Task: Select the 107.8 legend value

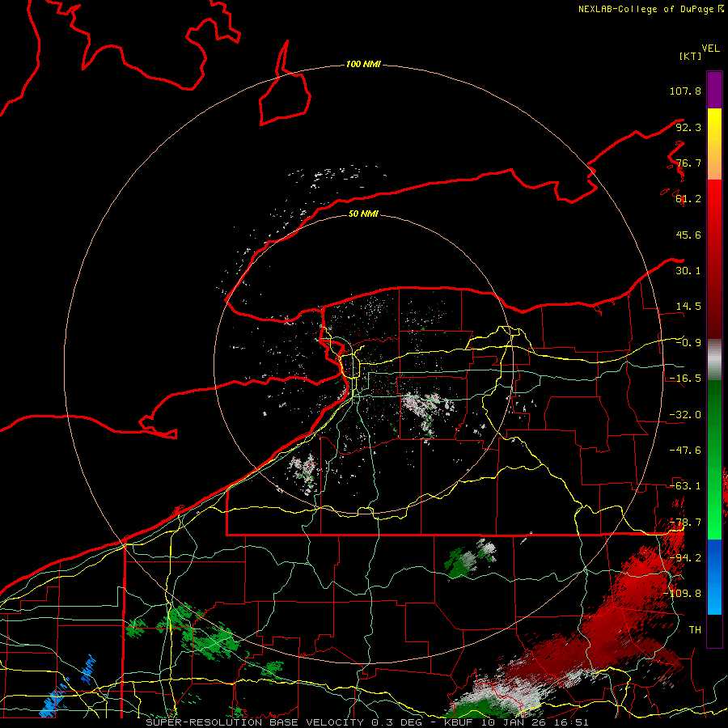Action: pos(685,91)
